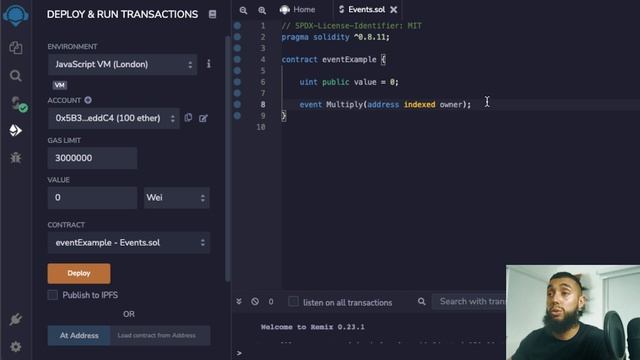Switch to Home tab
The height and width of the screenshot is (360, 640).
(x=298, y=9)
